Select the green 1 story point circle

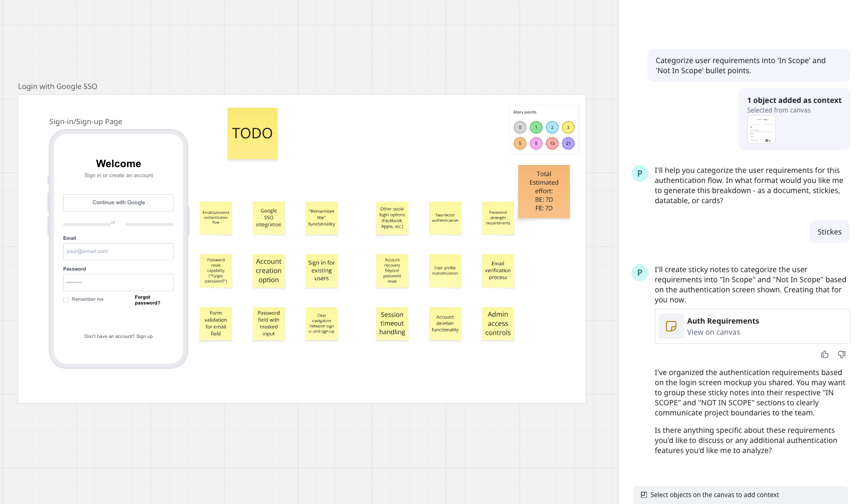[536, 127]
